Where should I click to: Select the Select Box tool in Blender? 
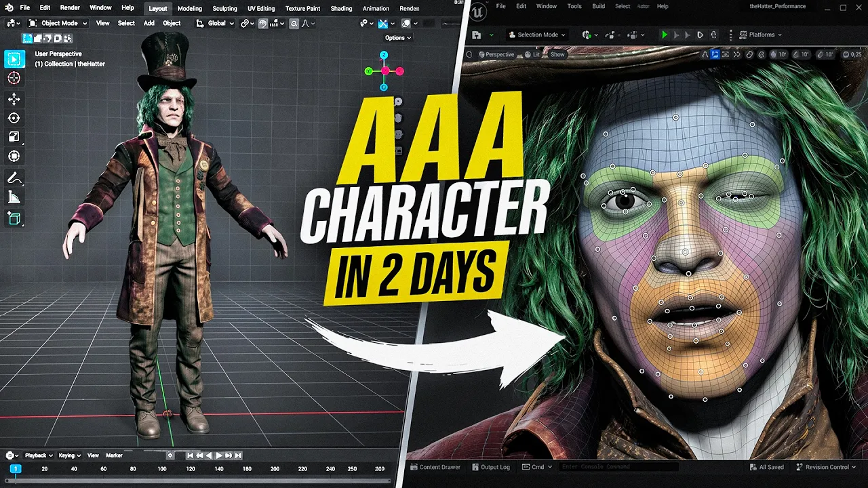[x=14, y=59]
